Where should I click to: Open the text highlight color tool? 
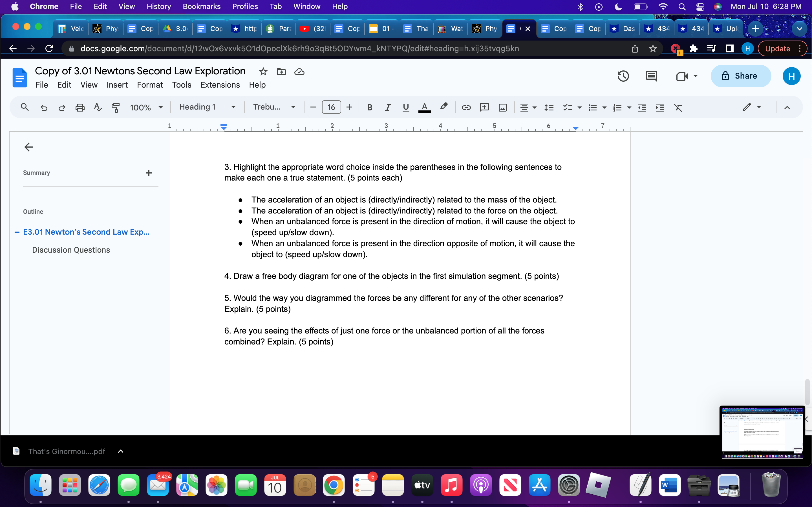(x=443, y=107)
